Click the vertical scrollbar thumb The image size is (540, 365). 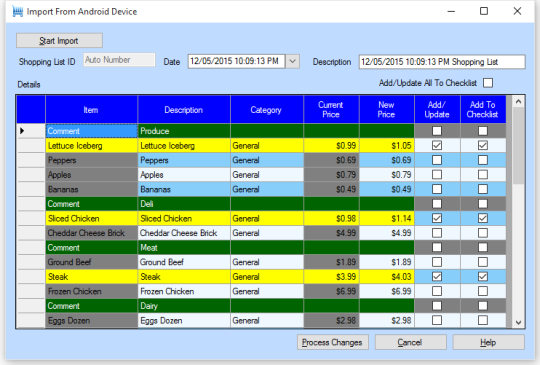pos(518,146)
